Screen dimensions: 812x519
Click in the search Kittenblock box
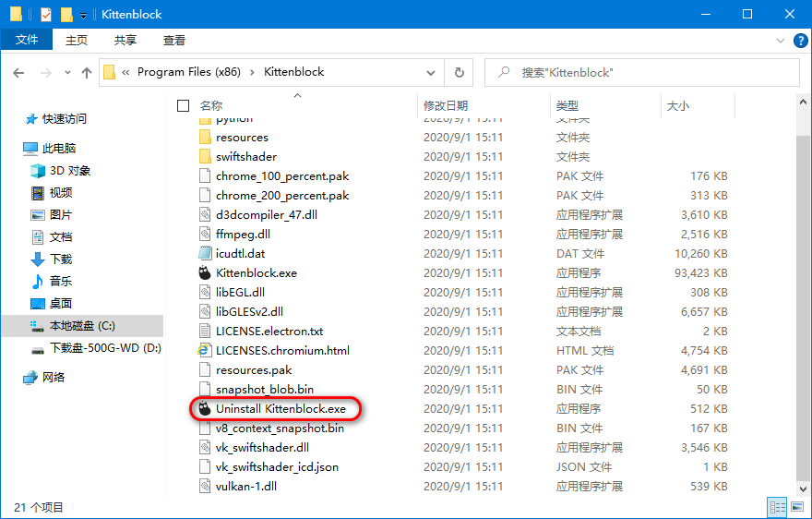click(642, 73)
